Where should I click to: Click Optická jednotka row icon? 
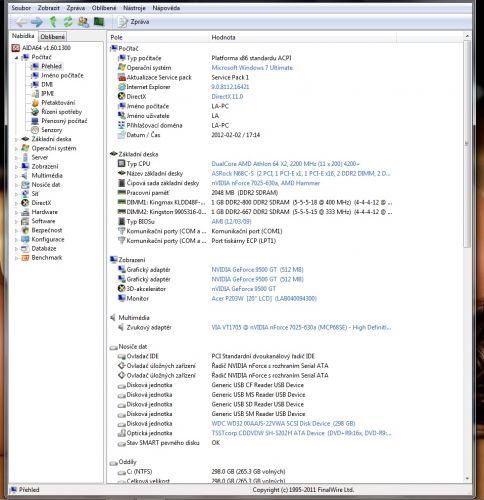tap(122, 433)
